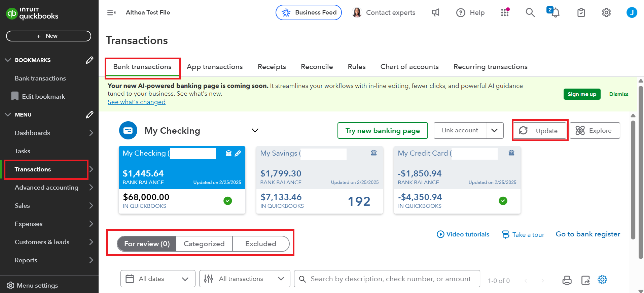This screenshot has width=644, height=293.
Task: Expand the Advanced accounting submenu
Action: pyautogui.click(x=91, y=187)
